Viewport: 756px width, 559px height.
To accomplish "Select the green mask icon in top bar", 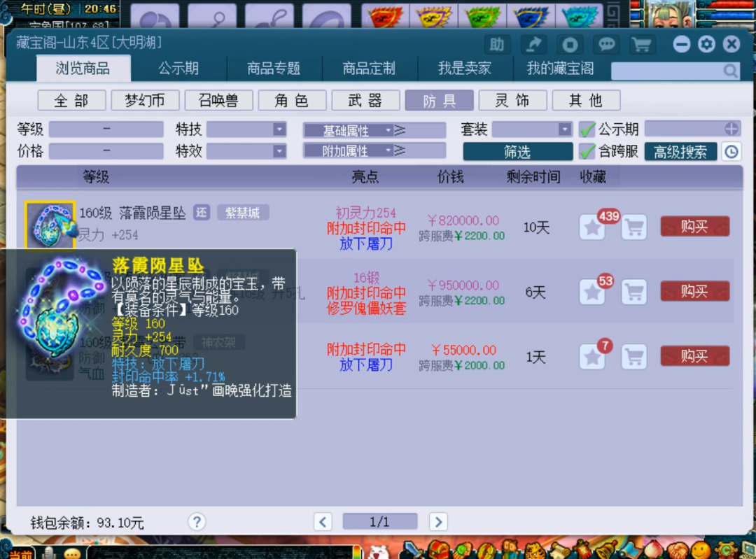I will (482, 16).
